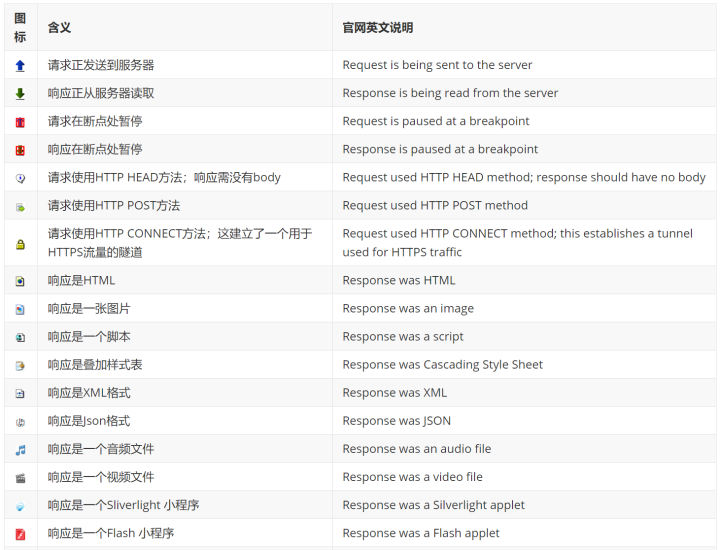Click the text '响应是一个脚本'
The height and width of the screenshot is (550, 720).
point(89,337)
